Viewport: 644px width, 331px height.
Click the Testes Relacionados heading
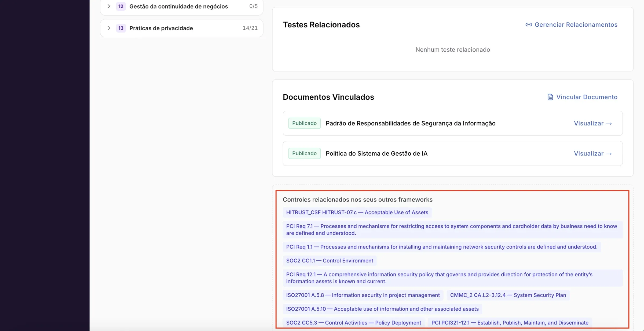(x=321, y=25)
